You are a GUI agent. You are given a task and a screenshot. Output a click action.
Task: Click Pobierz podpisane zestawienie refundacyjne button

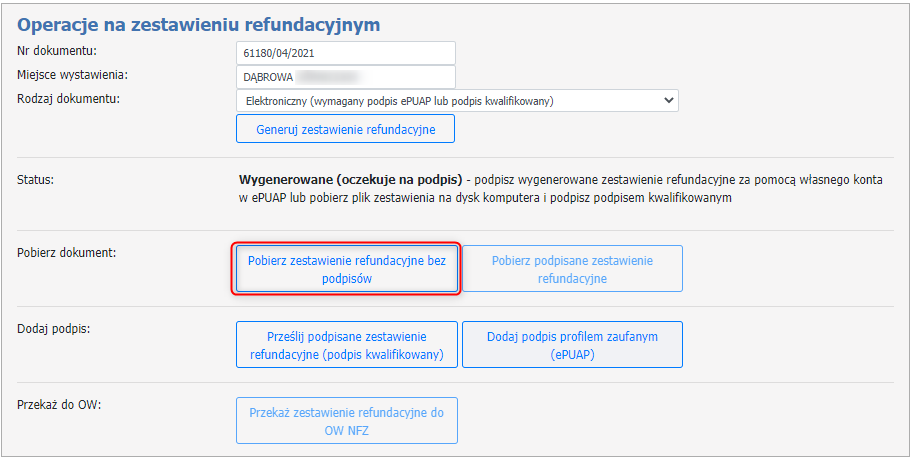coord(572,269)
